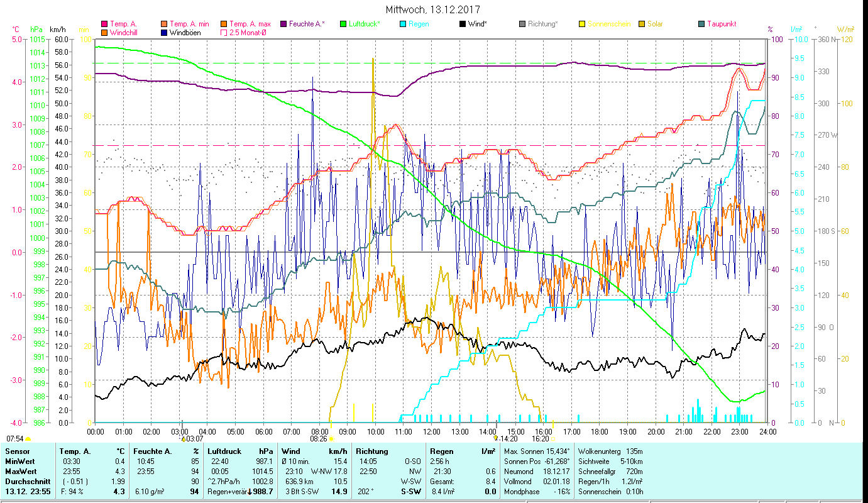Click the Sonnen Pos -61,268° entry
The height and width of the screenshot is (503, 868).
pyautogui.click(x=537, y=462)
